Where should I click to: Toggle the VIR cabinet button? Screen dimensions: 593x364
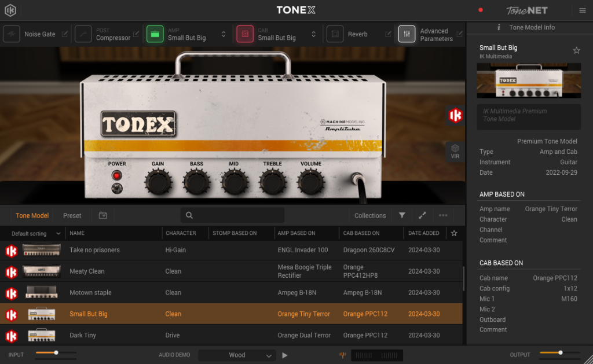tap(455, 152)
